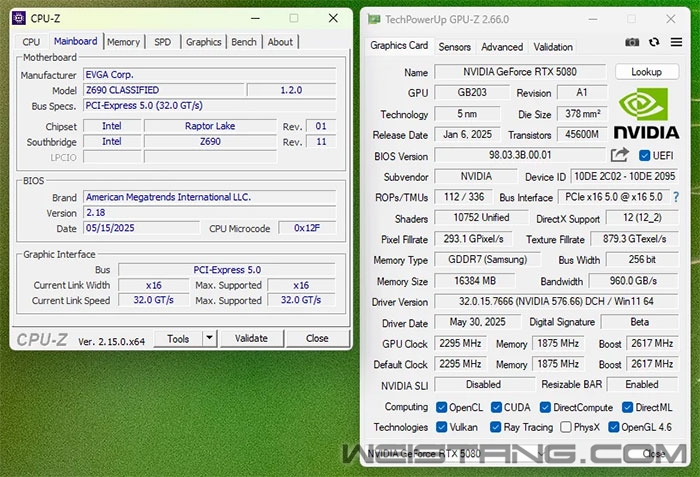Click the Shaders 10752 Unified value
The height and width of the screenshot is (477, 700).
tap(481, 218)
